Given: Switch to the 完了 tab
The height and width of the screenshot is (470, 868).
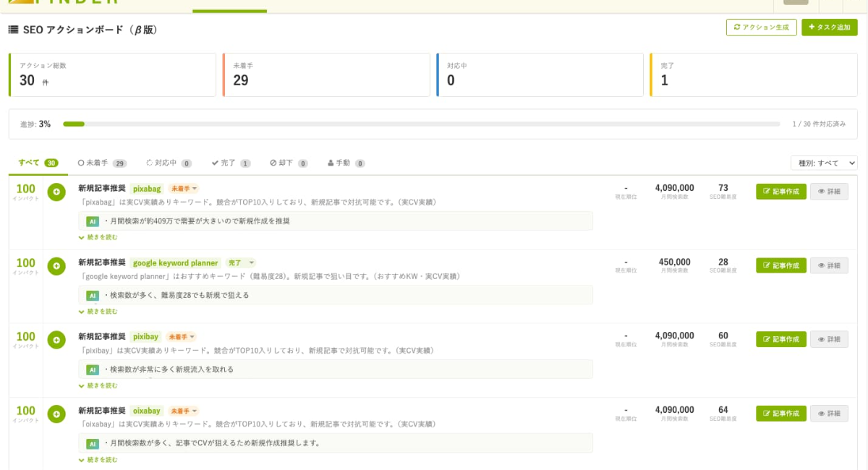Looking at the screenshot, I should coord(231,163).
